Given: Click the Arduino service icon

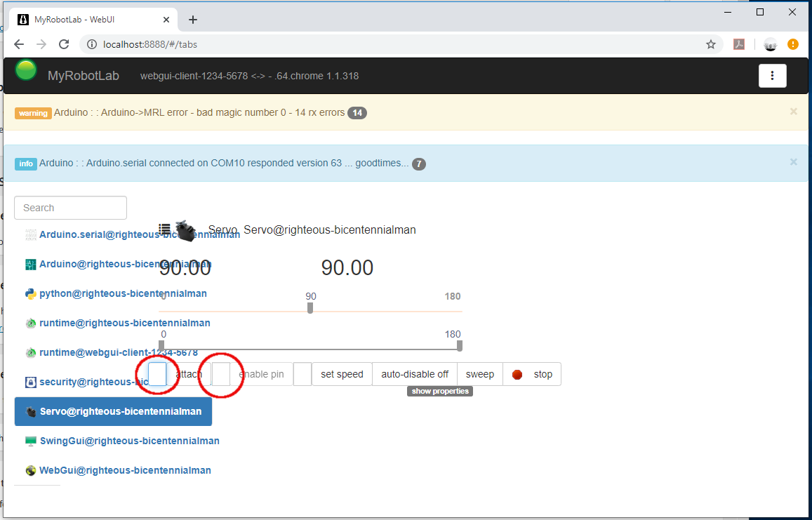Looking at the screenshot, I should click(x=31, y=264).
